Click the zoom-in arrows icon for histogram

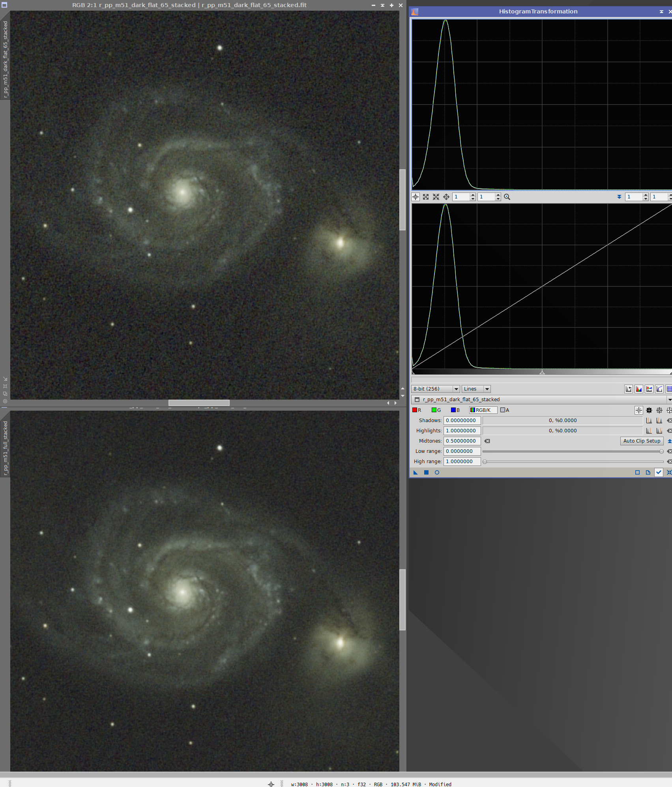[x=426, y=197]
